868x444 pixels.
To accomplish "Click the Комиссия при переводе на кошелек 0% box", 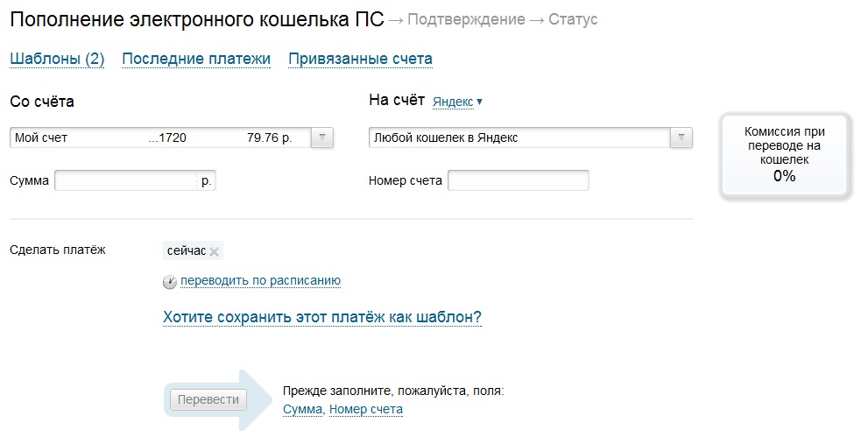I will tap(784, 154).
